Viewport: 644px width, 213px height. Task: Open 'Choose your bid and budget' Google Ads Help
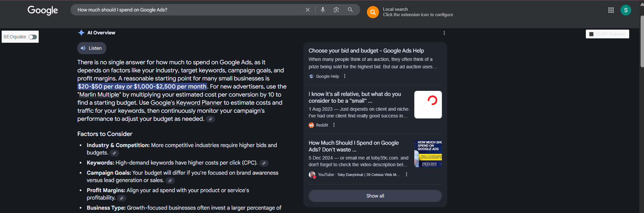click(366, 51)
